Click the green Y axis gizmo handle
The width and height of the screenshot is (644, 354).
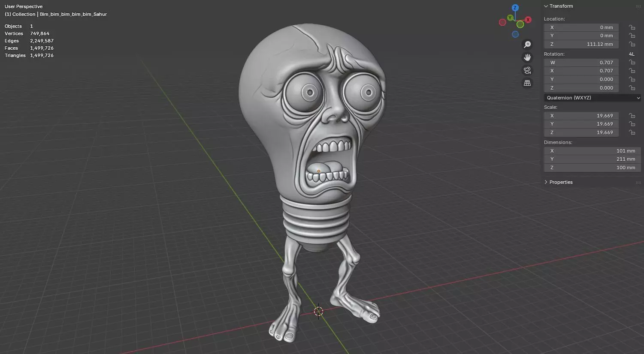pos(510,18)
